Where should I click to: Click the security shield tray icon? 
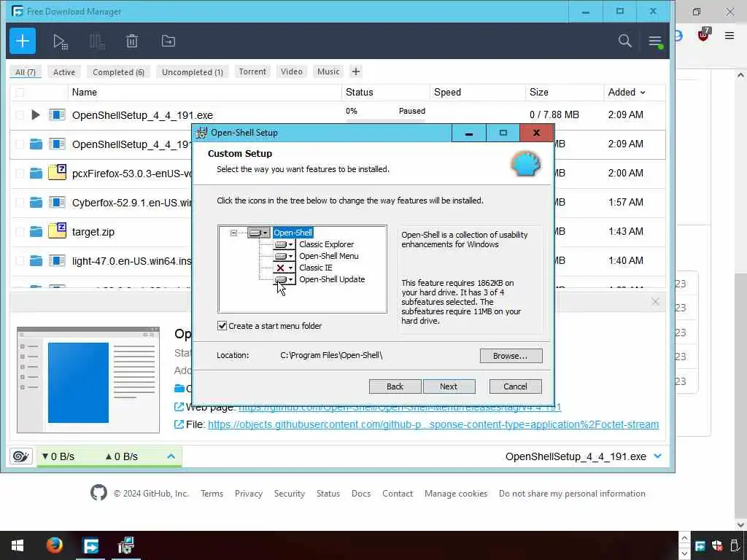(718, 545)
